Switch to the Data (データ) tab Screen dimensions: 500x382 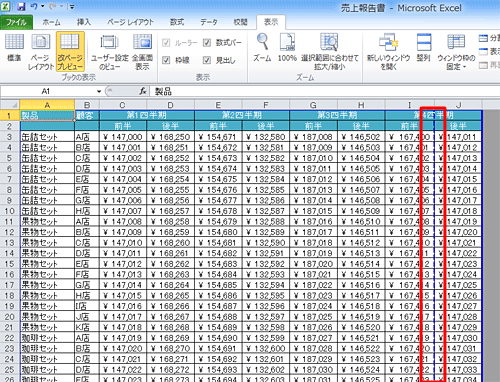click(x=209, y=22)
